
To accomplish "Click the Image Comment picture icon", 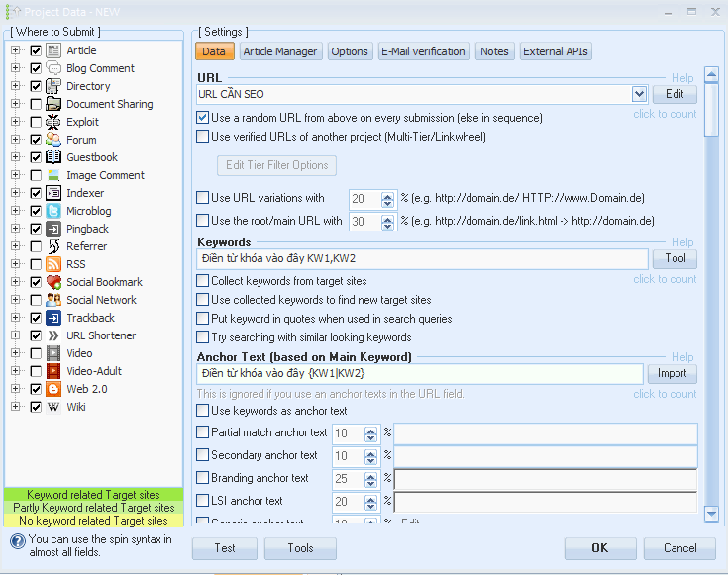I will pos(53,175).
